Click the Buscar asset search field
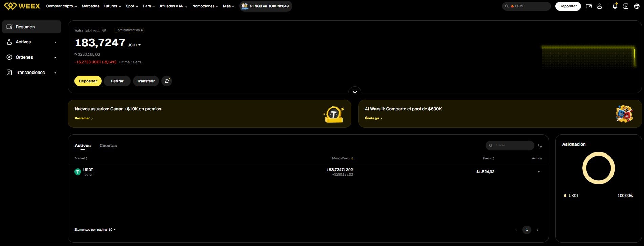 [510, 145]
